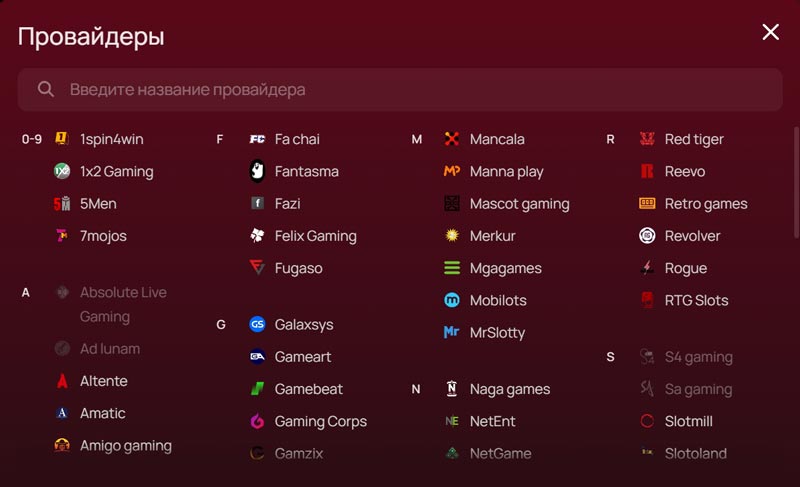The height and width of the screenshot is (487, 800).
Task: Click the Galaxsys blue logo icon
Action: 257,324
